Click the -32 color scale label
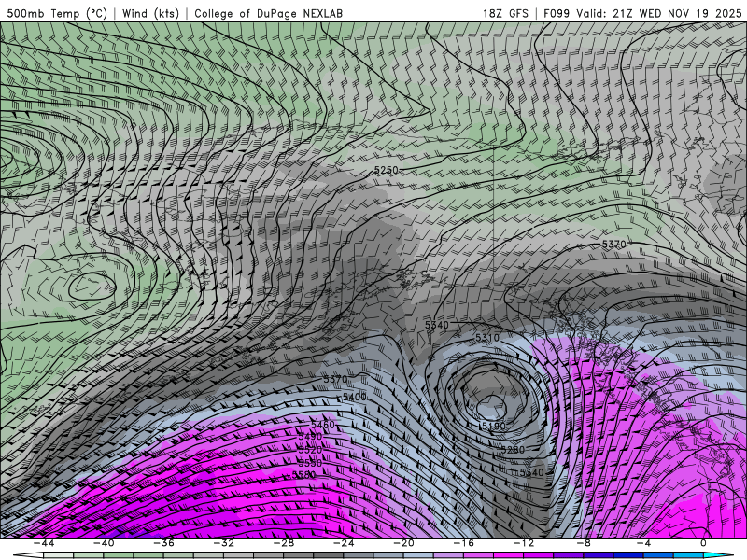This screenshot has width=747, height=560. (224, 543)
